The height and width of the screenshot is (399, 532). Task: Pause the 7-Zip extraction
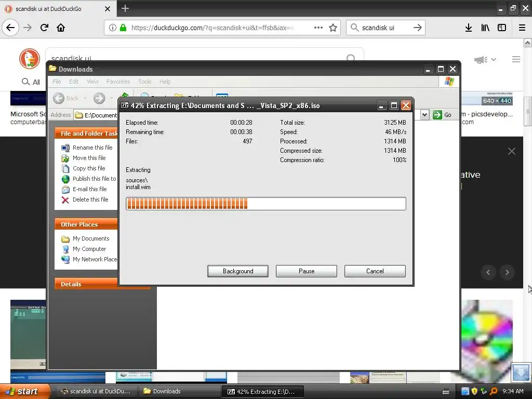point(307,271)
